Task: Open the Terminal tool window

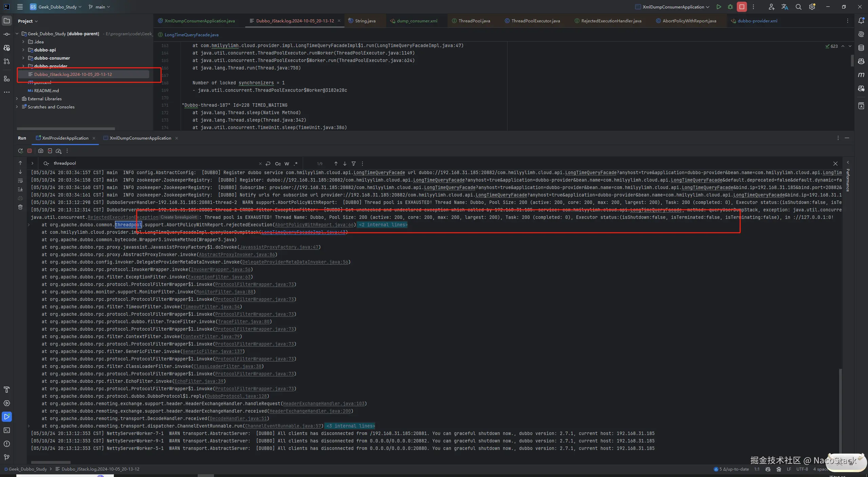Action: click(x=7, y=430)
